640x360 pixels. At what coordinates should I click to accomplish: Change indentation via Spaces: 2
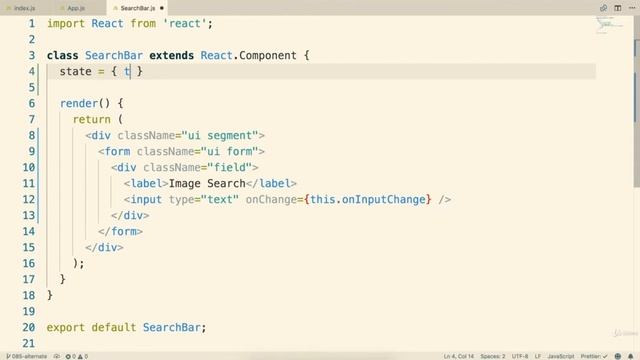tap(493, 356)
